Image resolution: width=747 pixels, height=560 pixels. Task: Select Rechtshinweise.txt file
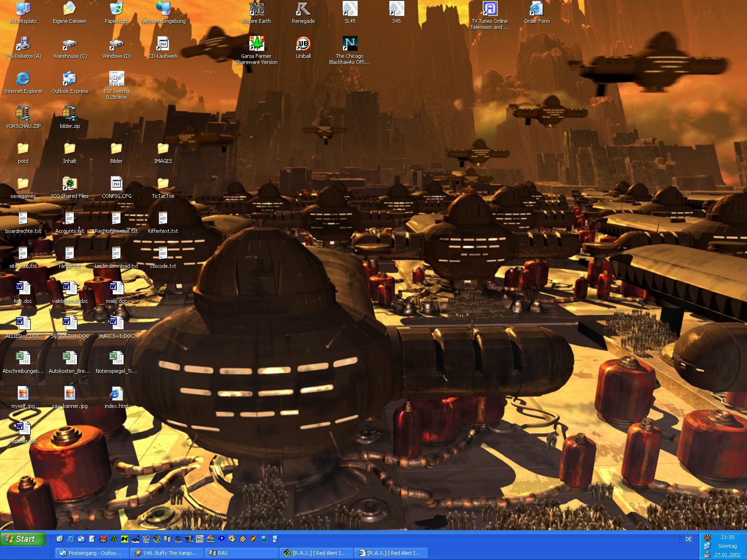(116, 223)
